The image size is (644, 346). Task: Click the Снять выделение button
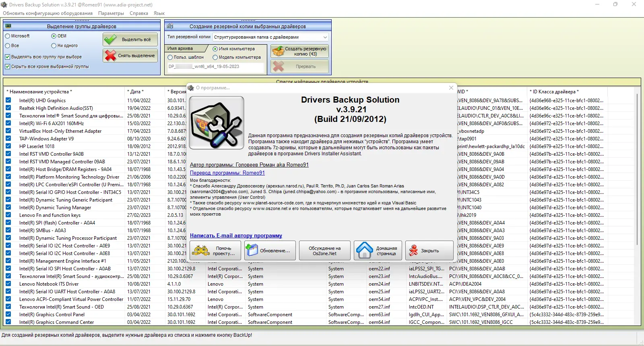click(130, 56)
